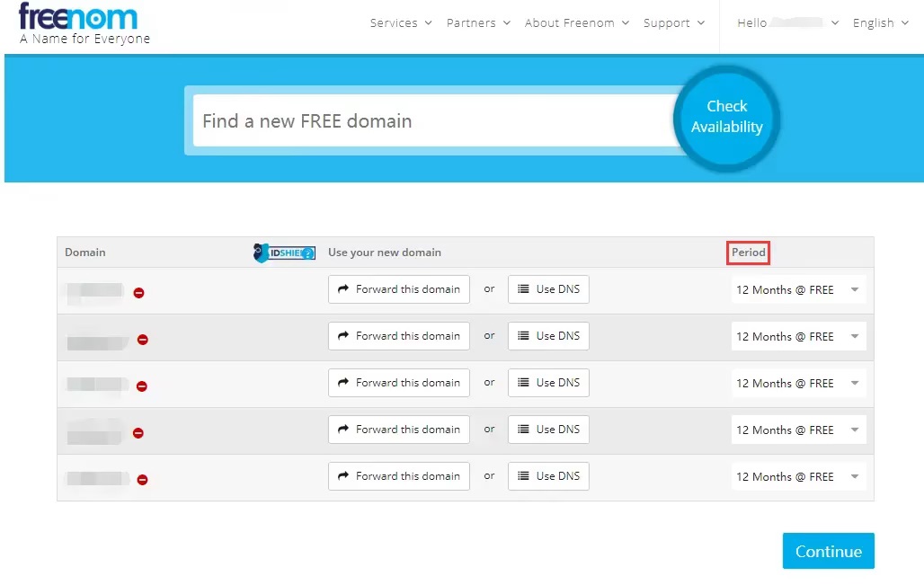Open the Partners menu

point(478,23)
